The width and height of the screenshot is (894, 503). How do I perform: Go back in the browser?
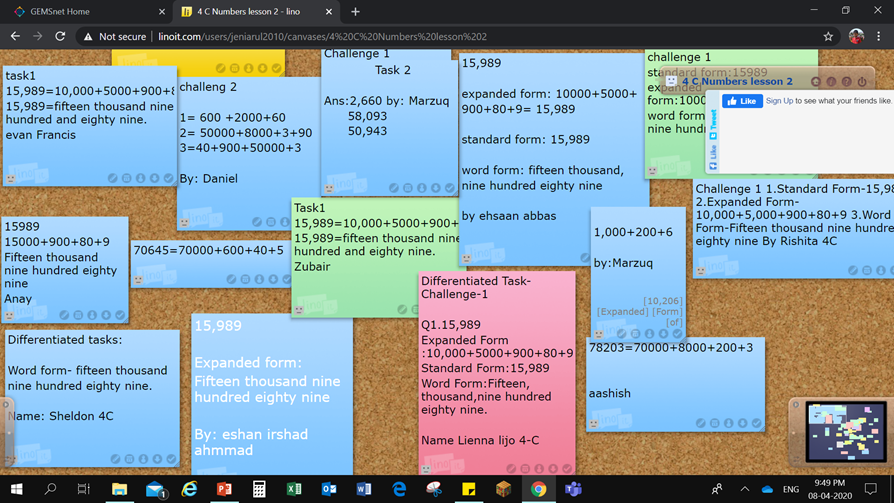click(15, 36)
